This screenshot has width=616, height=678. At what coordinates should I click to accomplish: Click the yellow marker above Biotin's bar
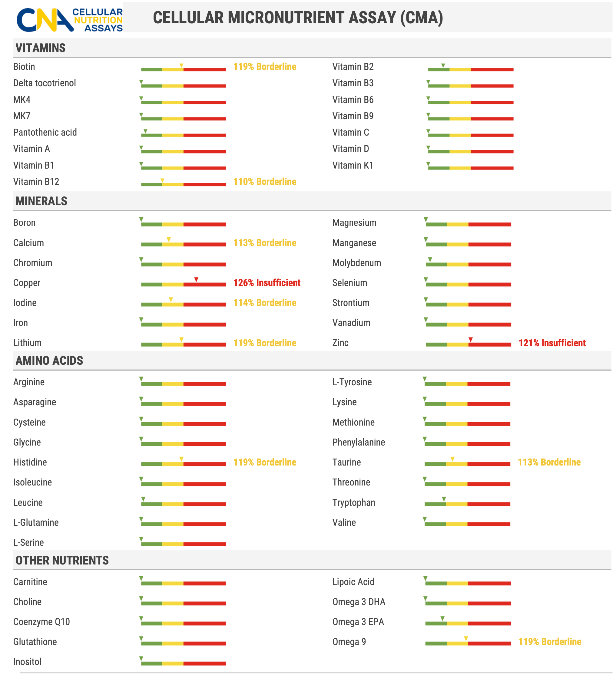click(x=181, y=65)
